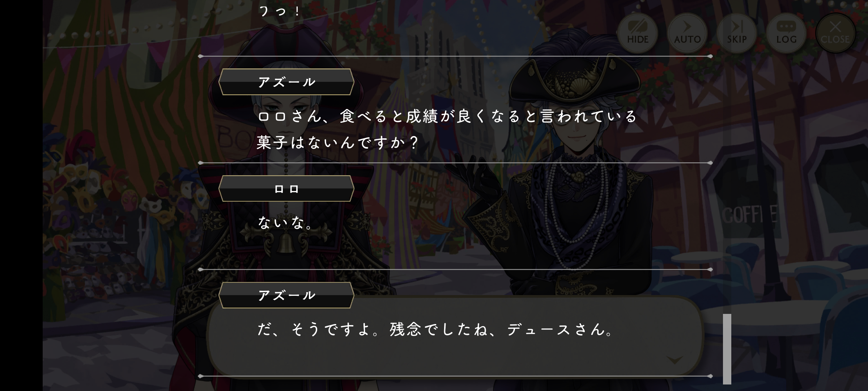Image resolution: width=868 pixels, height=391 pixels.
Task: Close the backlog with CLOSE button
Action: pos(835,33)
